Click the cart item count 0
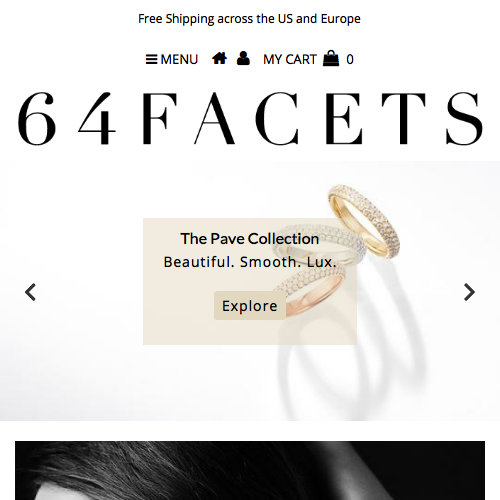 (x=350, y=60)
